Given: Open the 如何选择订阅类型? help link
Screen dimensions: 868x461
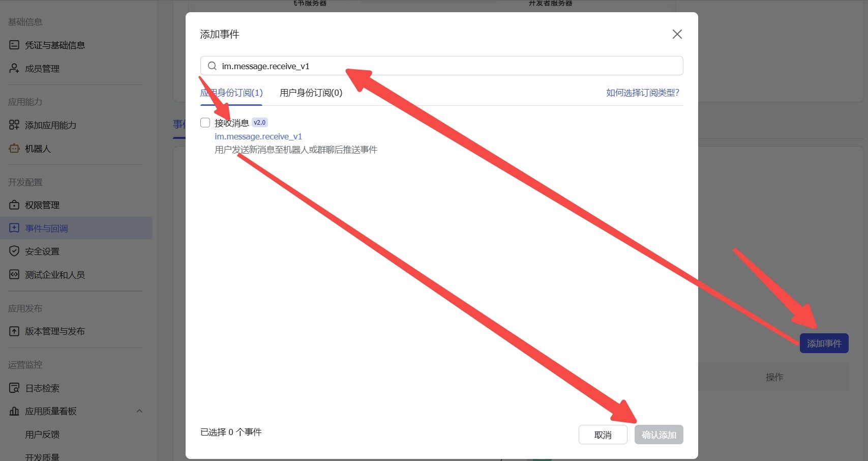Looking at the screenshot, I should (x=642, y=93).
